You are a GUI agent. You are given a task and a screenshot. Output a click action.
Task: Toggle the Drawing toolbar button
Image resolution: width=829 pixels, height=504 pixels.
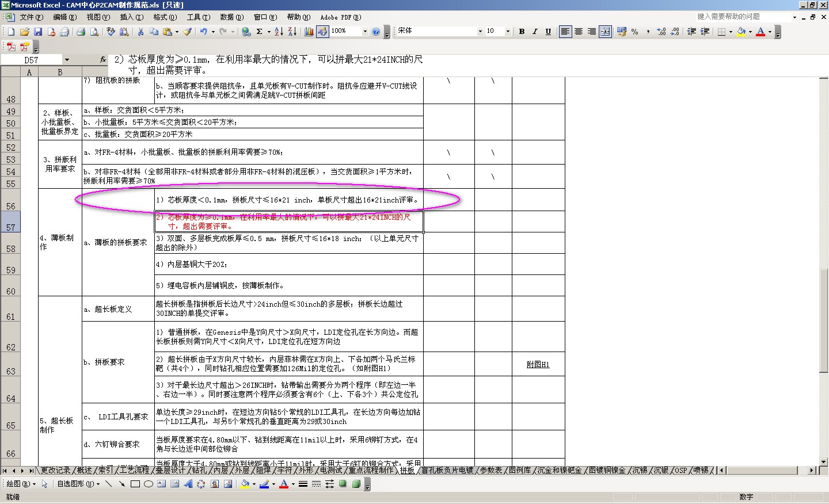[322, 32]
